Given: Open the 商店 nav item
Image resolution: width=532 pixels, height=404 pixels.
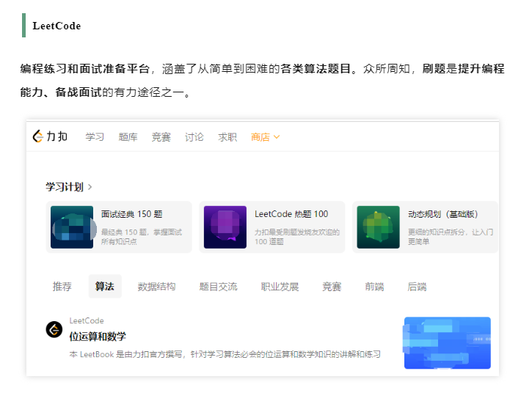Looking at the screenshot, I should pyautogui.click(x=260, y=137).
